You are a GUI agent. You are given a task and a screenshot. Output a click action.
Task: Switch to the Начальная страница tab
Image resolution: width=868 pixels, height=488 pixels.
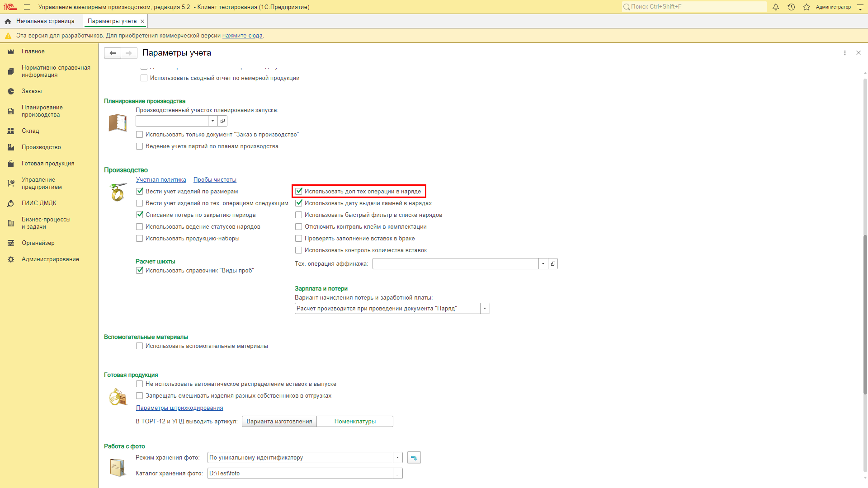[45, 21]
